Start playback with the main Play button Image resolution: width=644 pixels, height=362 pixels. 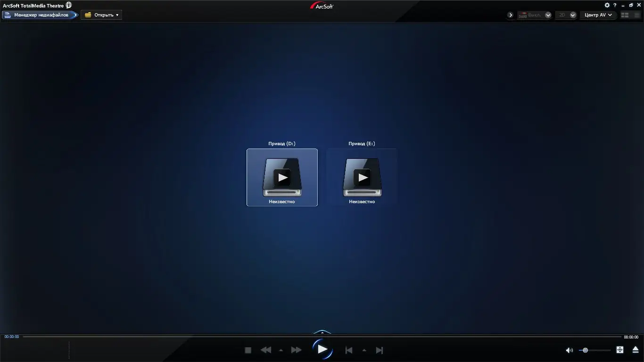(x=322, y=349)
